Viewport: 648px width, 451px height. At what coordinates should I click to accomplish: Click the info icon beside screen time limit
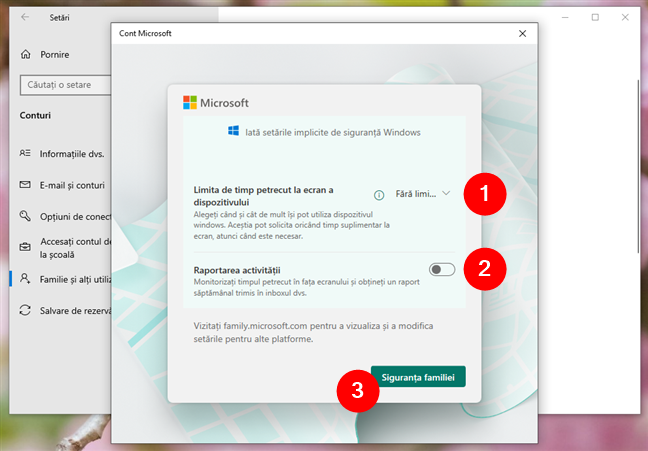[378, 196]
